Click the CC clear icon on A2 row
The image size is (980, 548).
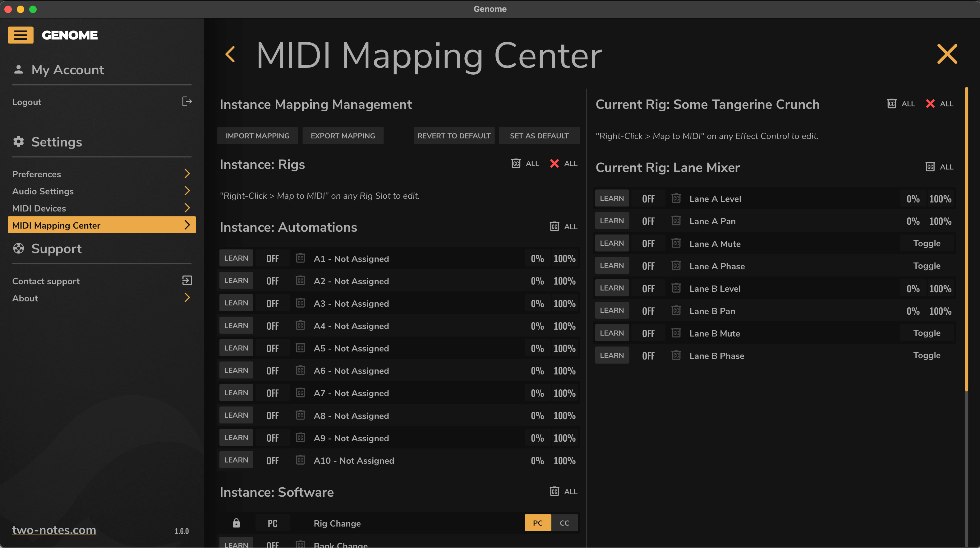[300, 281]
